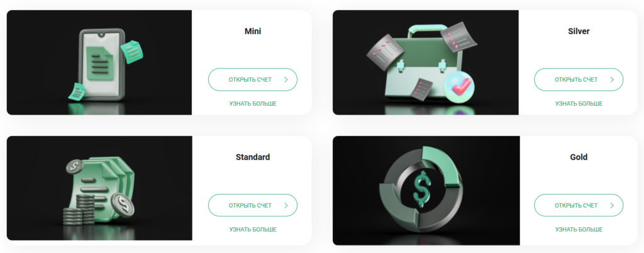This screenshot has width=644, height=253.
Task: Click the chevron arrow on Mini's button
Action: coord(286,80)
